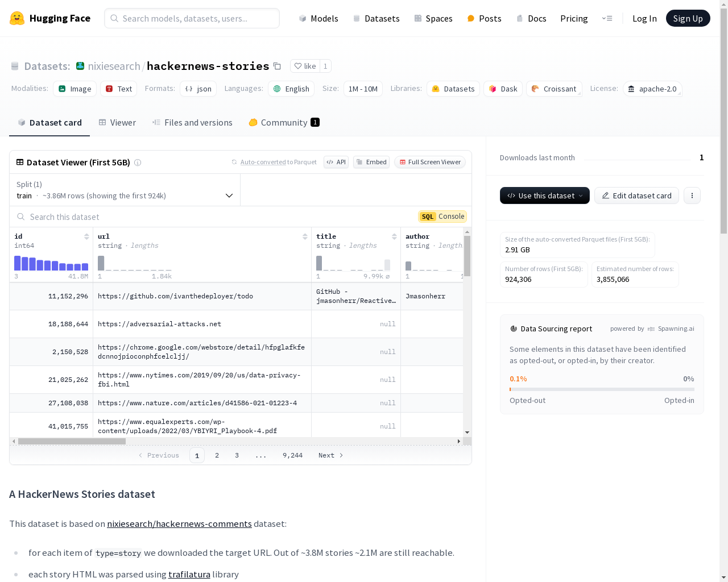Viewport: 728px width, 582px height.
Task: Like the hackernews-stories dataset
Action: tap(305, 66)
